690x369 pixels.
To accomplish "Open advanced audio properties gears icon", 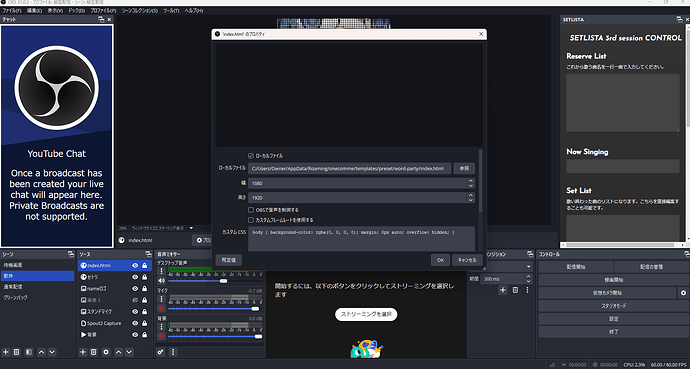I will [x=161, y=352].
